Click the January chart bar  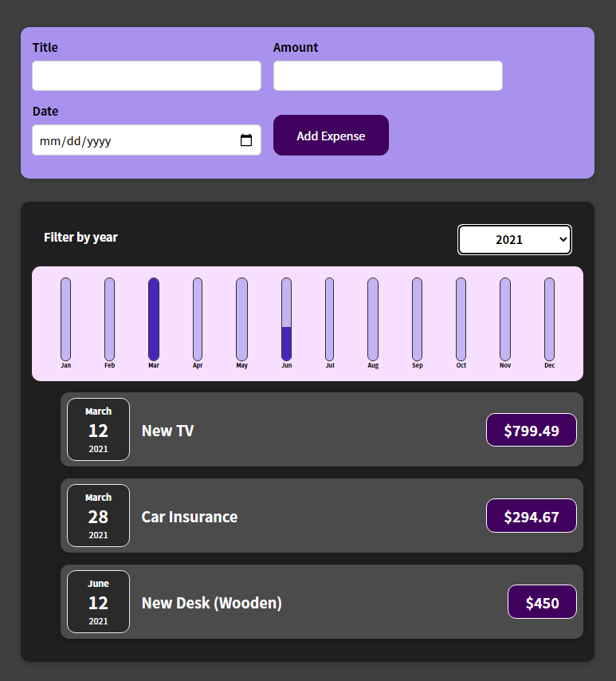[65, 319]
